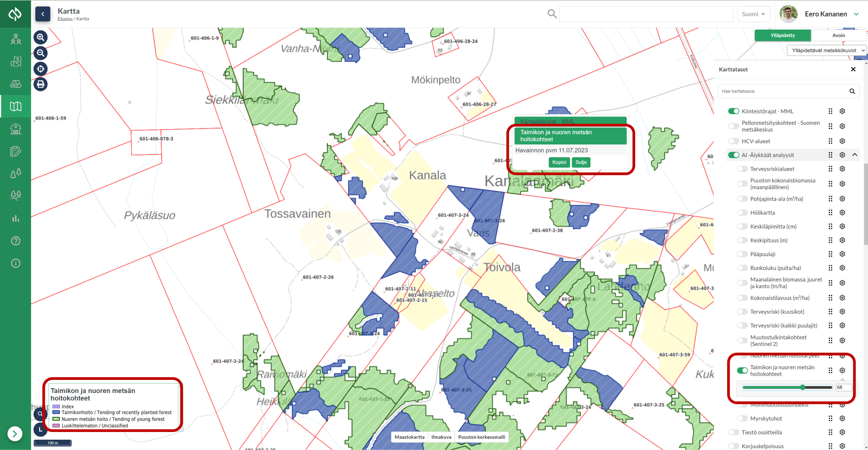The width and height of the screenshot is (868, 450).
Task: Select Ilmakuva base map
Action: (441, 437)
